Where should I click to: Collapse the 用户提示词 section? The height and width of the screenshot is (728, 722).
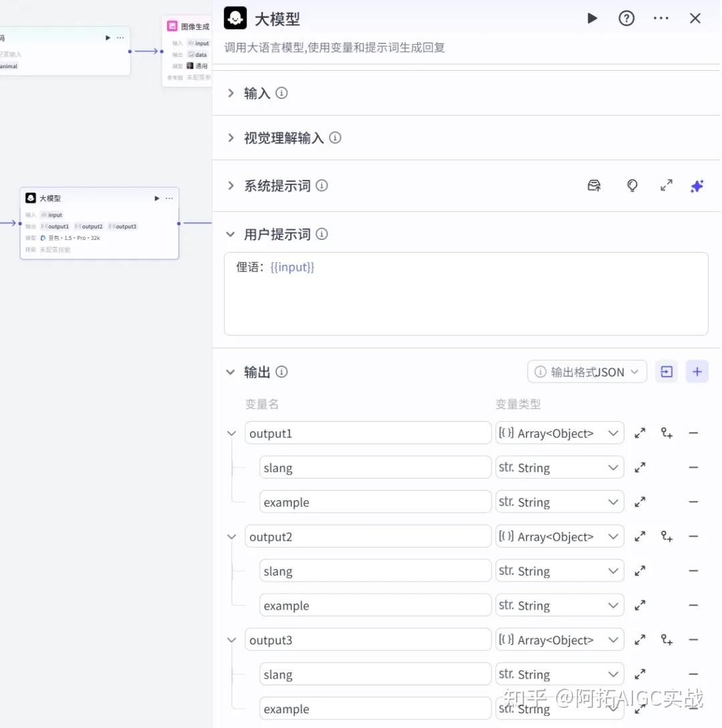(231, 235)
